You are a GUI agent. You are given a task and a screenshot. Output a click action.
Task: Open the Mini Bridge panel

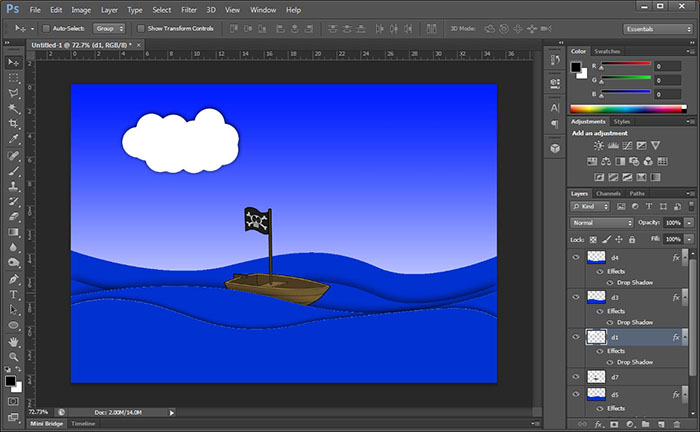(x=43, y=425)
